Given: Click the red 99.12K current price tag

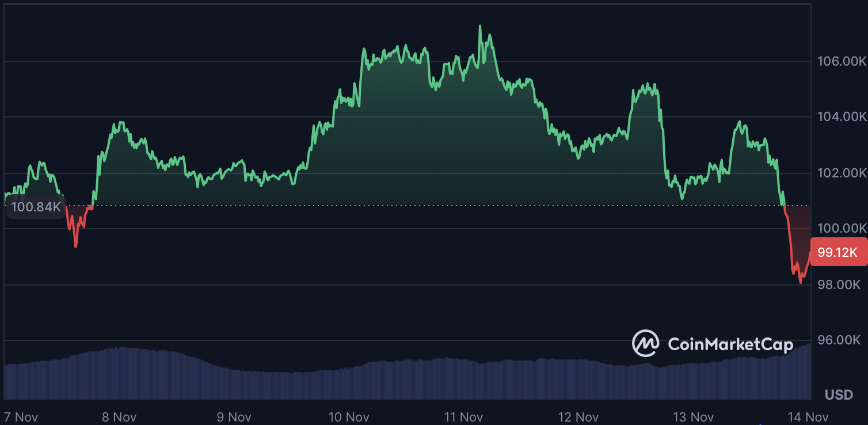Looking at the screenshot, I should [x=837, y=252].
